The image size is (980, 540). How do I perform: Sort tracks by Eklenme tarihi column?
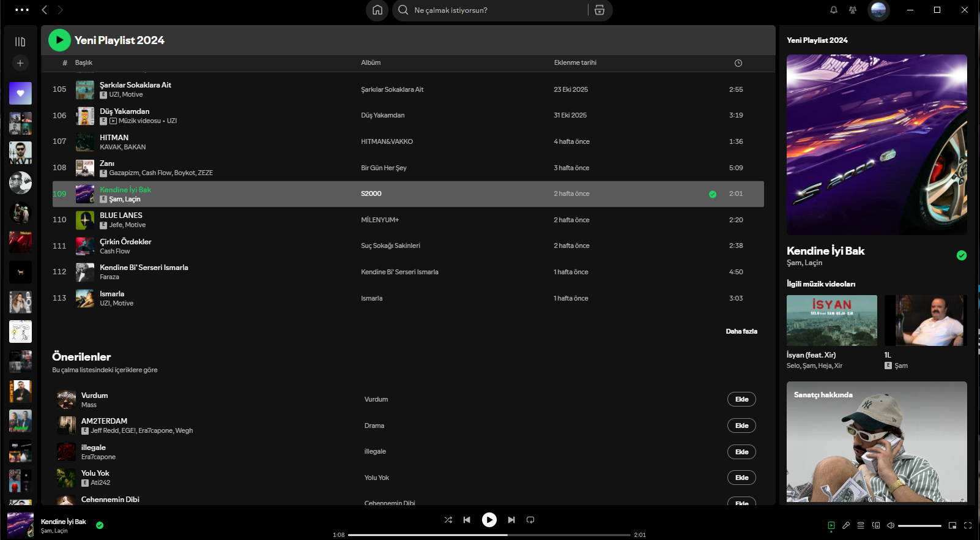click(x=575, y=62)
